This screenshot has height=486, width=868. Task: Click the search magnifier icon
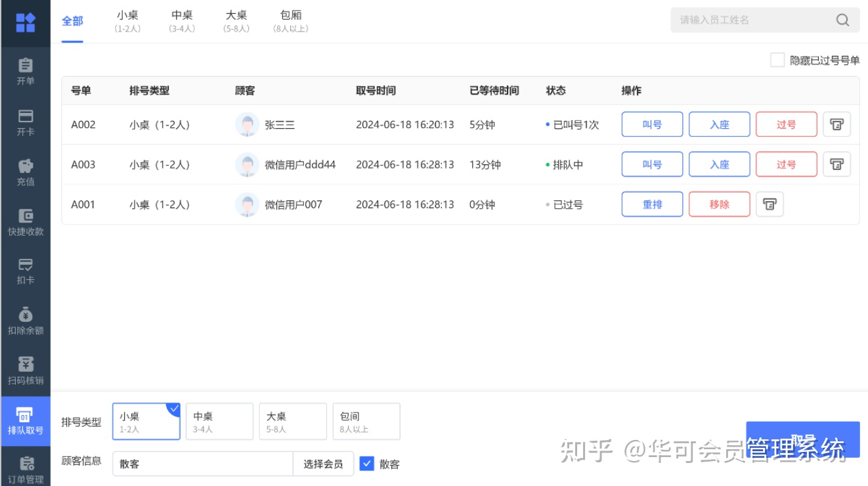(x=842, y=20)
